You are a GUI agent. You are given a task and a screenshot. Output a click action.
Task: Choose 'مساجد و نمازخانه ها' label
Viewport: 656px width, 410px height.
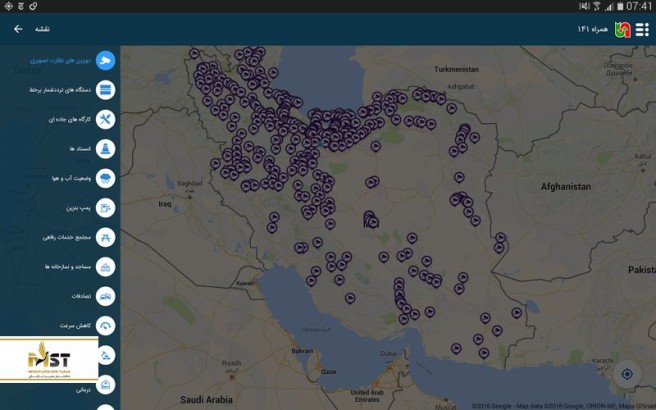coord(68,267)
